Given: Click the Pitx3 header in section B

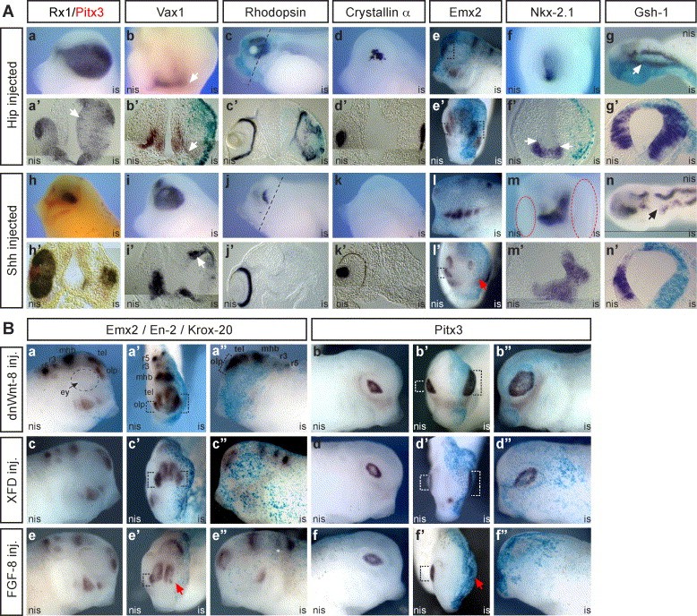Looking at the screenshot, I should (500, 319).
